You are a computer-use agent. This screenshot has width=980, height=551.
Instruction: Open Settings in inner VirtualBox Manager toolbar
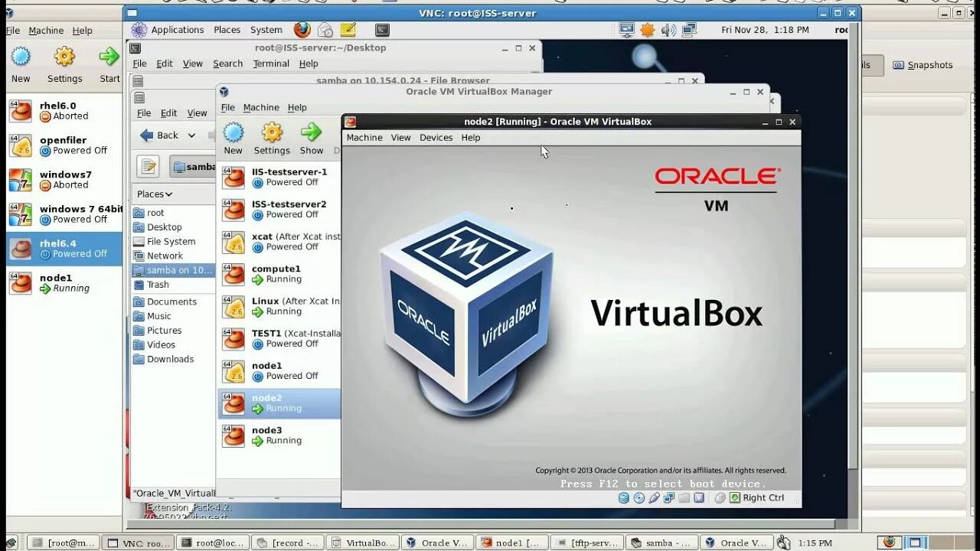[x=272, y=132]
